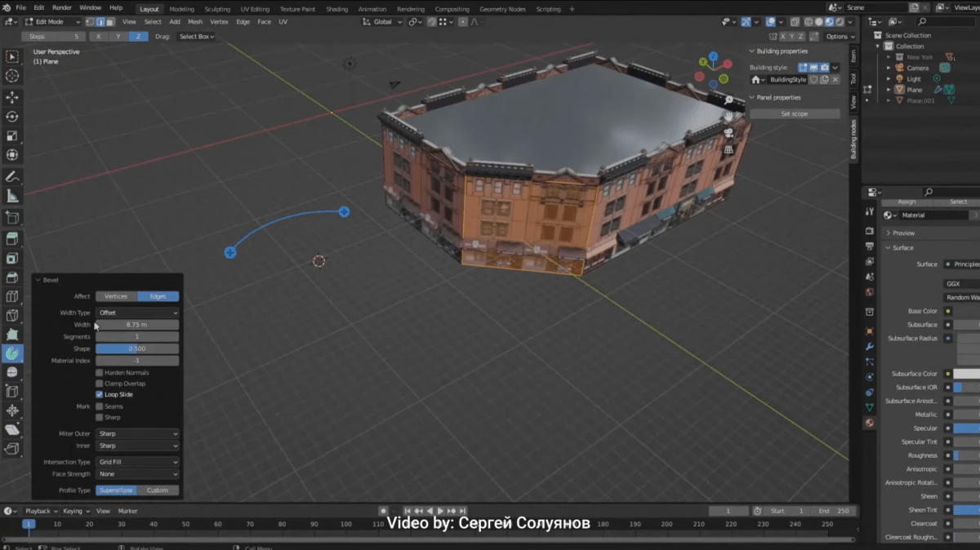Switch to the Modeling workspace tab
Screen dimensions: 980x550
(x=181, y=9)
